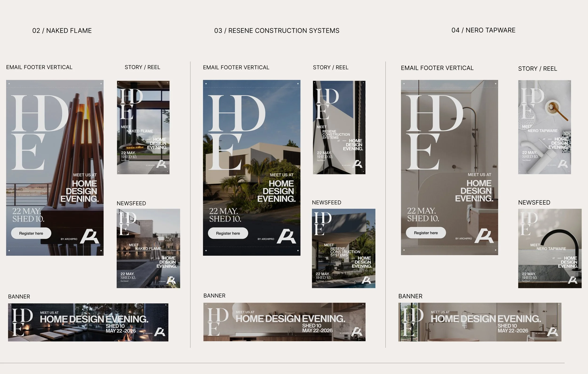Image resolution: width=588 pixels, height=374 pixels.
Task: Click Register here in the Nero Tapware email footer
Action: (x=426, y=233)
